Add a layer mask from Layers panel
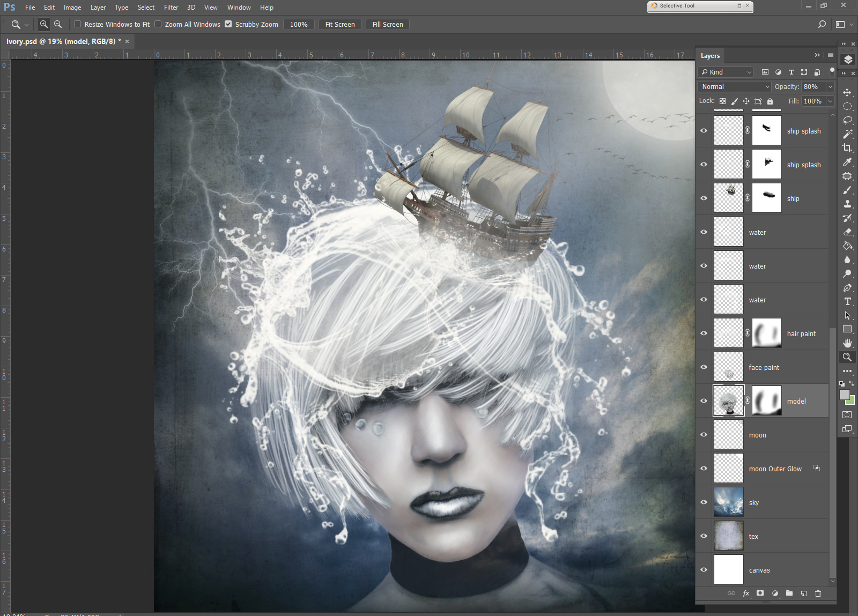This screenshot has height=616, width=858. (x=760, y=593)
